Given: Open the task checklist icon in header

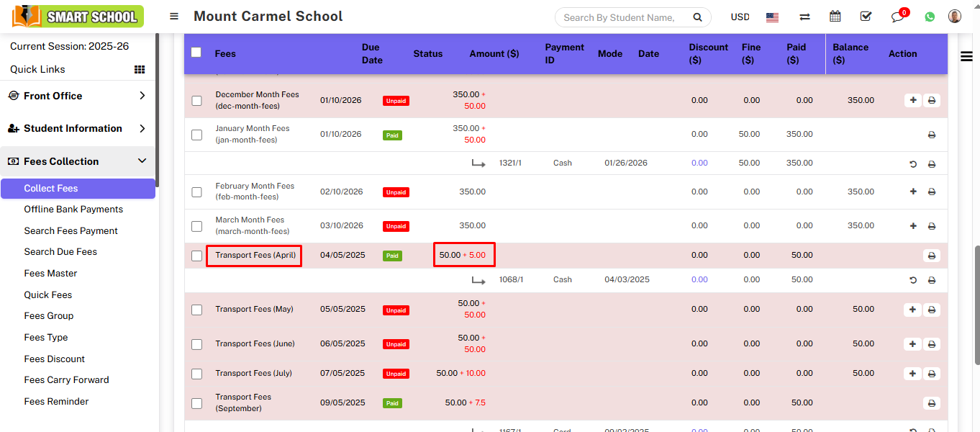Looking at the screenshot, I should click(x=866, y=17).
